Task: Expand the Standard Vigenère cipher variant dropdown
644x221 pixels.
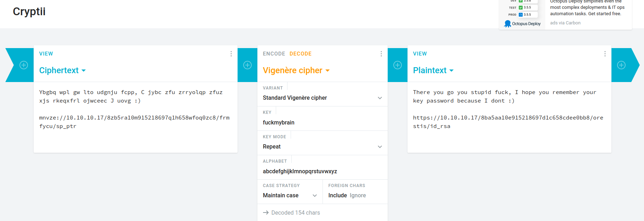Action: [323, 98]
